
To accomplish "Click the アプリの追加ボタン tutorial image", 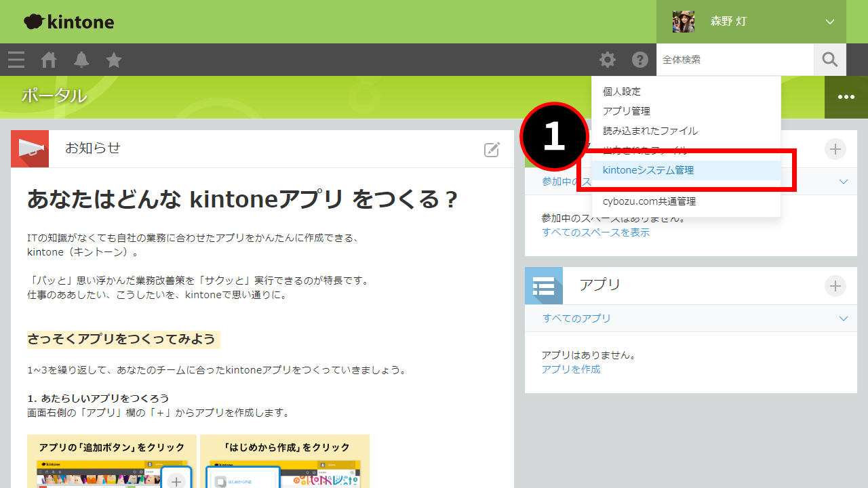I will coord(112,462).
